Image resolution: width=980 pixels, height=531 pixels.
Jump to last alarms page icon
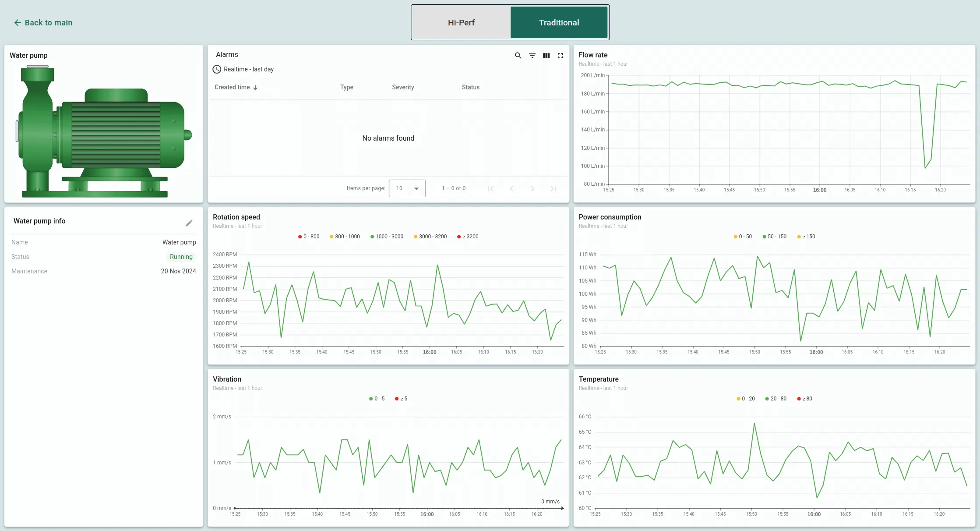553,188
